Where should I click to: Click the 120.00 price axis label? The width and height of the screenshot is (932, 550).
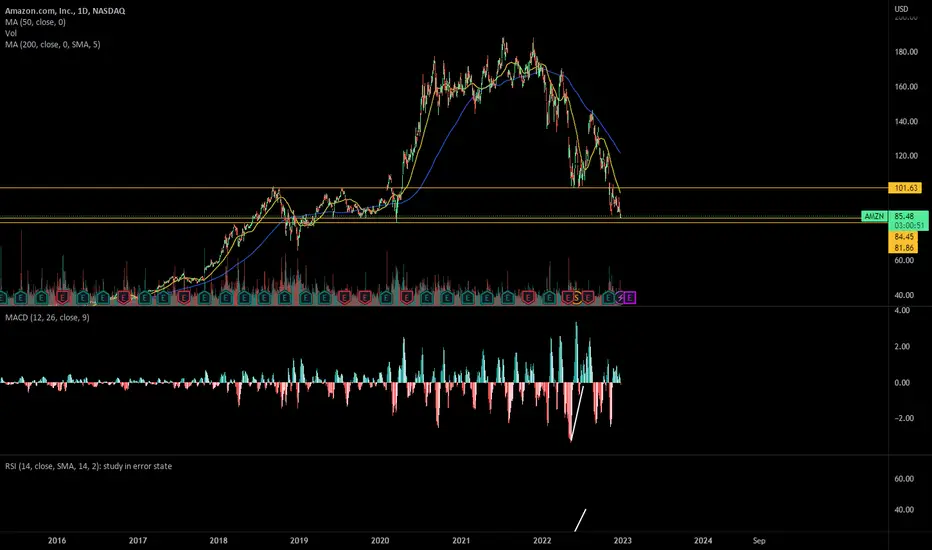(x=906, y=156)
